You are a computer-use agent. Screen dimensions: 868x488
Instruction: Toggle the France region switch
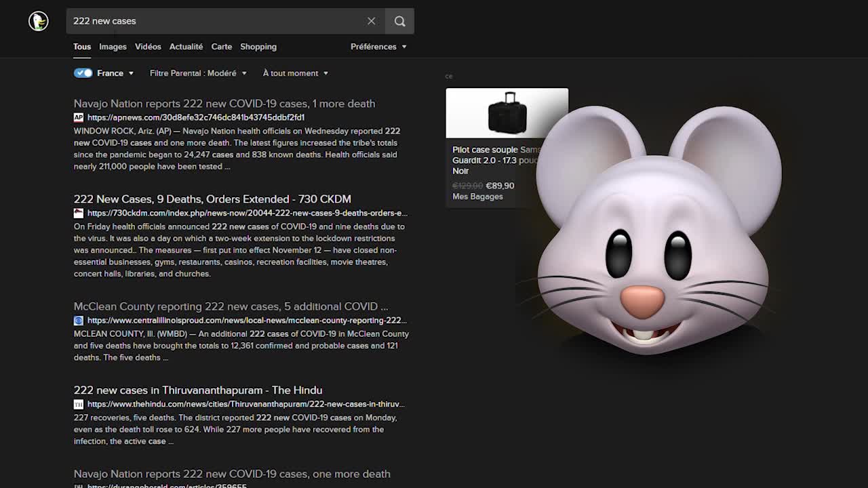coord(83,73)
